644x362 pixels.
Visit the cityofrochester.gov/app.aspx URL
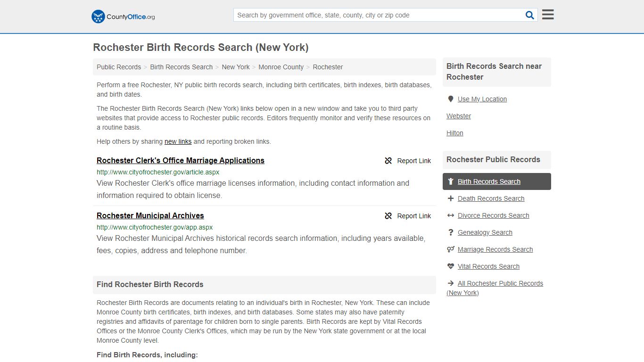(155, 227)
